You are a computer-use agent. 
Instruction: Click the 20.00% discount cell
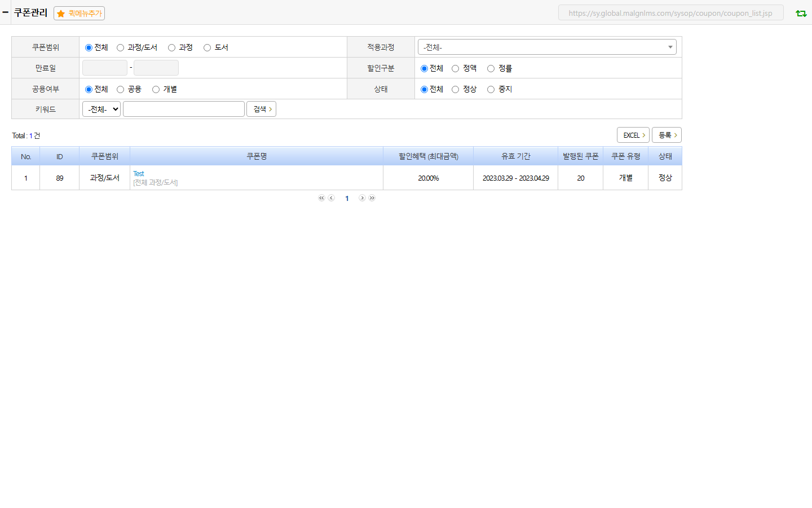pos(429,178)
